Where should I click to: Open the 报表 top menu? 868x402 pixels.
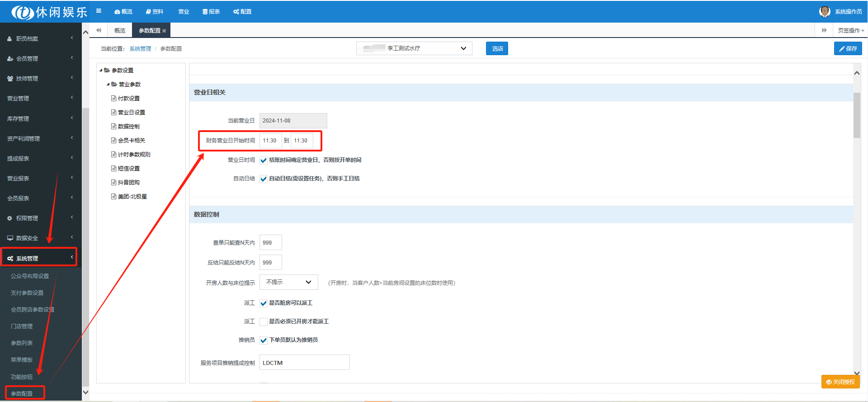pyautogui.click(x=211, y=11)
